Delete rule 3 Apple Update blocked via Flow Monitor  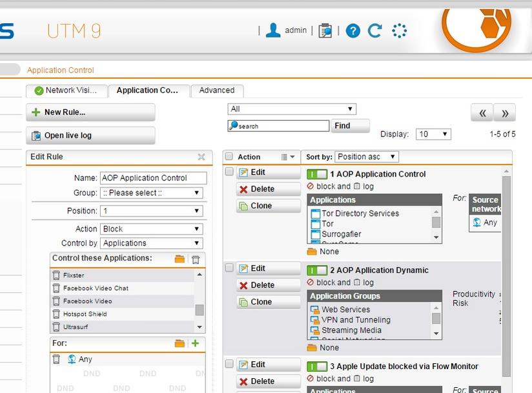(x=269, y=381)
